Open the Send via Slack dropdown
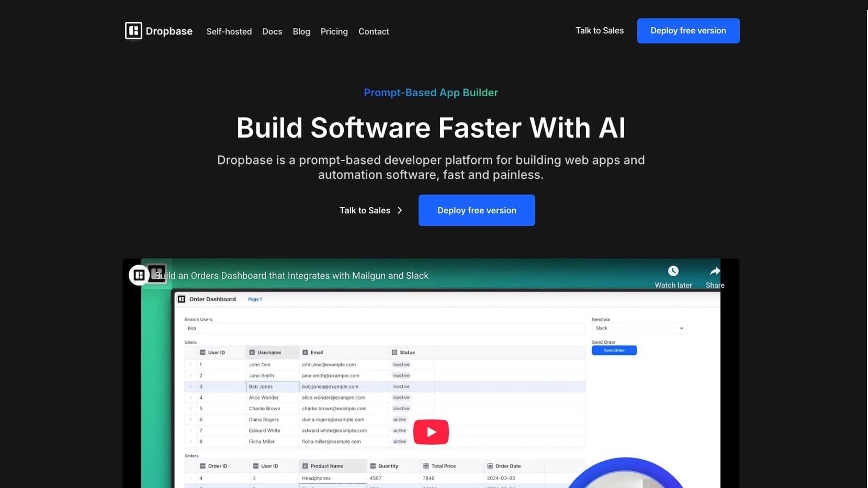This screenshot has width=868, height=488. tap(639, 328)
